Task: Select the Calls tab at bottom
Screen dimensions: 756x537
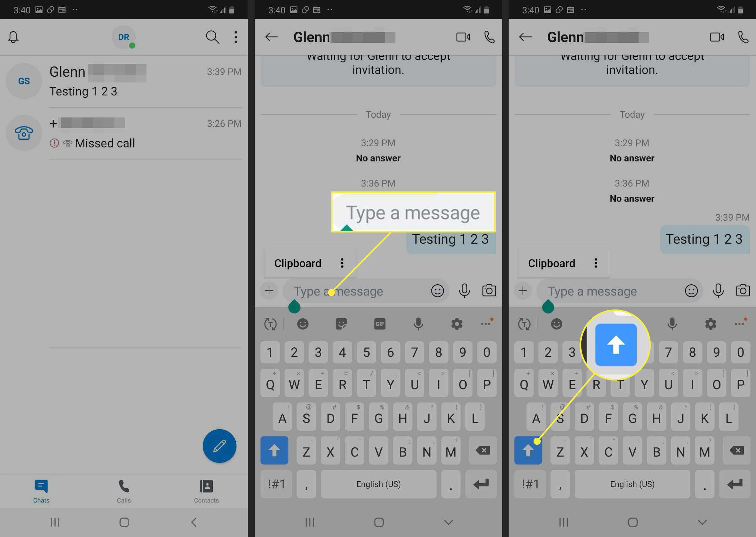Action: (124, 490)
